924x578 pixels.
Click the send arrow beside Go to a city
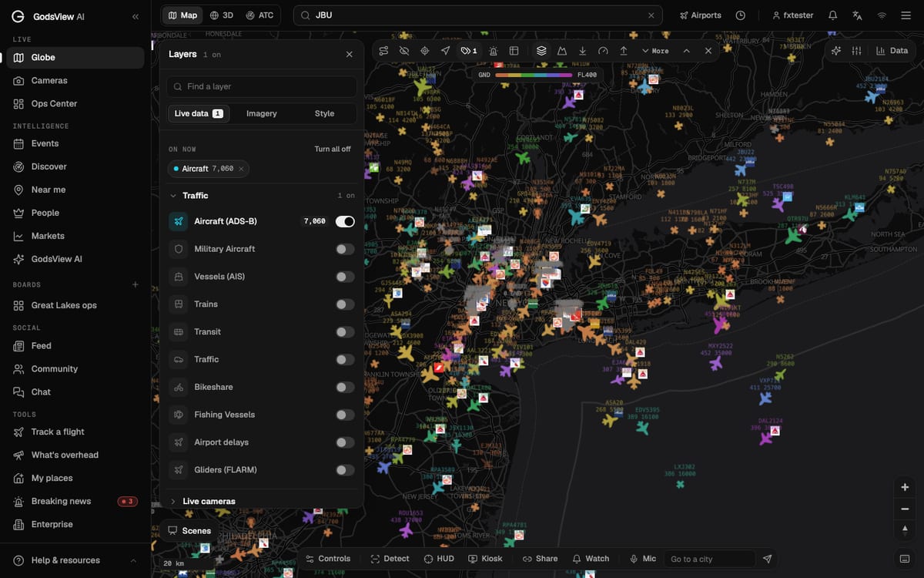tap(767, 559)
